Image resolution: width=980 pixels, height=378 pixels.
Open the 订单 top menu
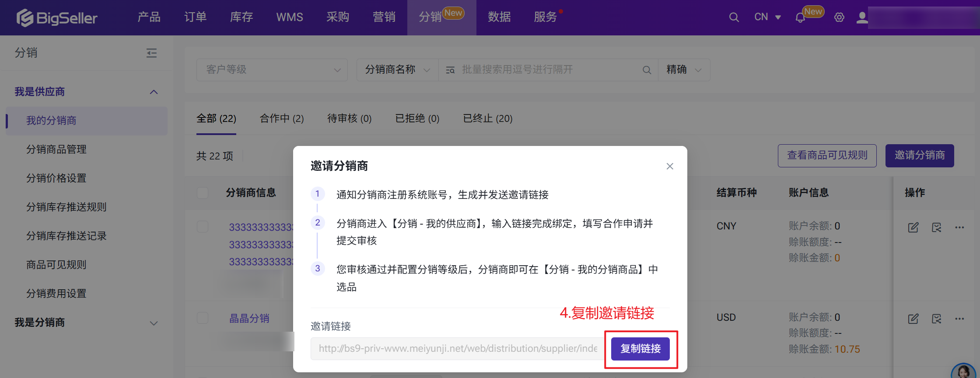[195, 17]
